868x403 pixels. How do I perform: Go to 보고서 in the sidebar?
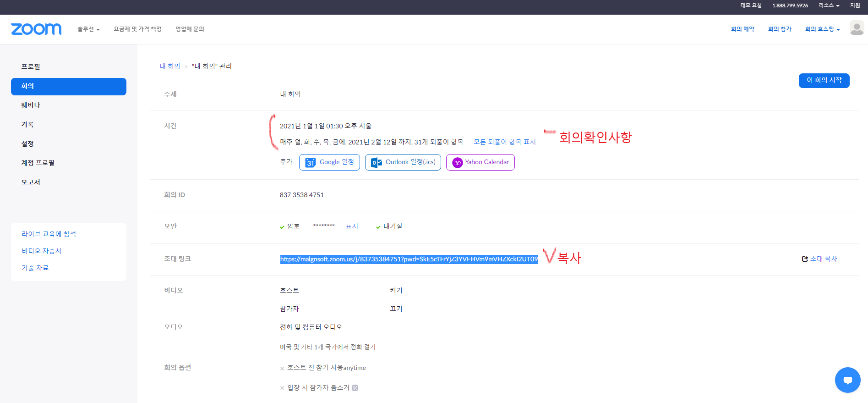pyautogui.click(x=31, y=182)
